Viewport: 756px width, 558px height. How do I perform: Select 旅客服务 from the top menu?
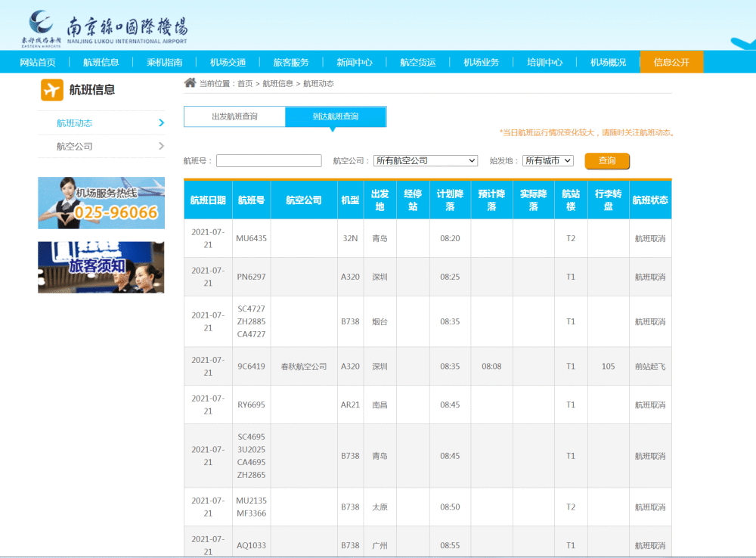click(x=291, y=62)
